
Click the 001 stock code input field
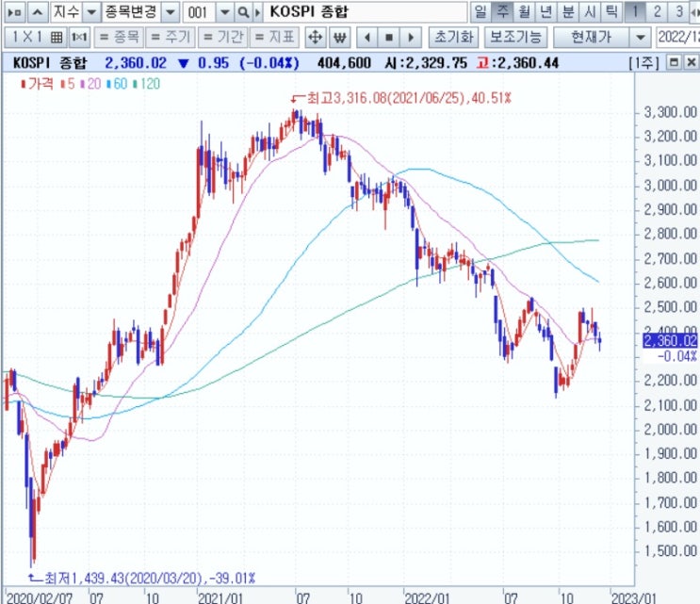199,12
